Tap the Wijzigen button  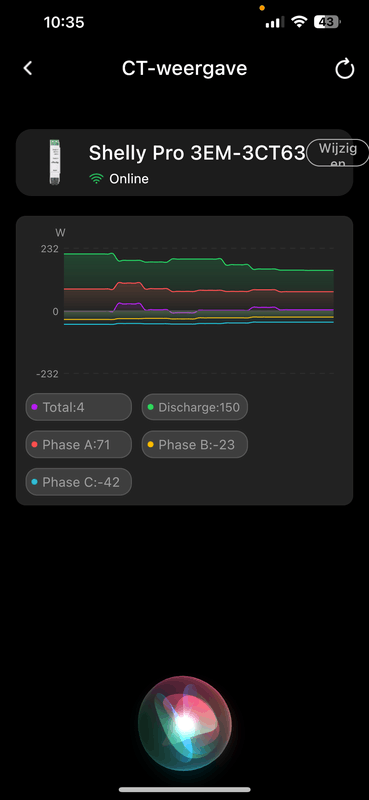click(337, 153)
